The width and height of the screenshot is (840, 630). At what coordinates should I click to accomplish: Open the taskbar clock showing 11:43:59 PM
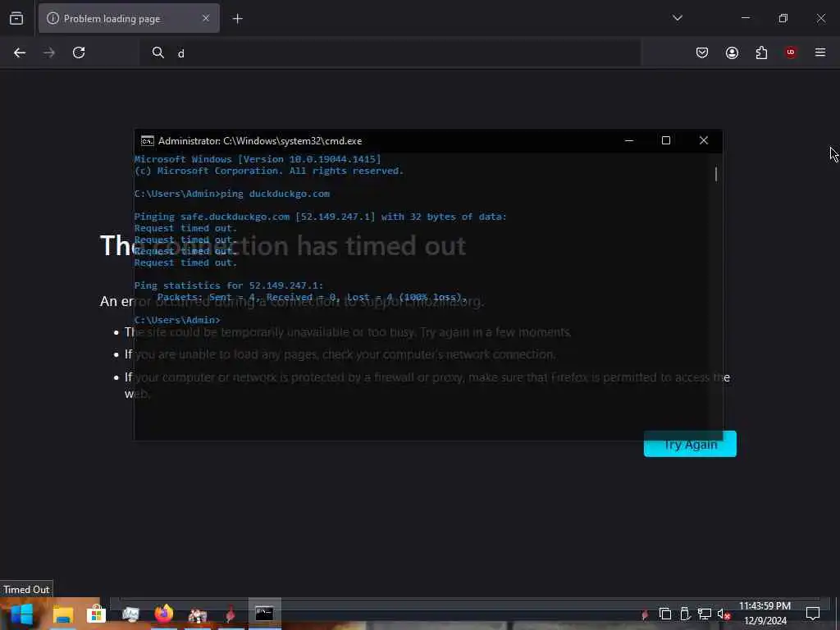765,614
